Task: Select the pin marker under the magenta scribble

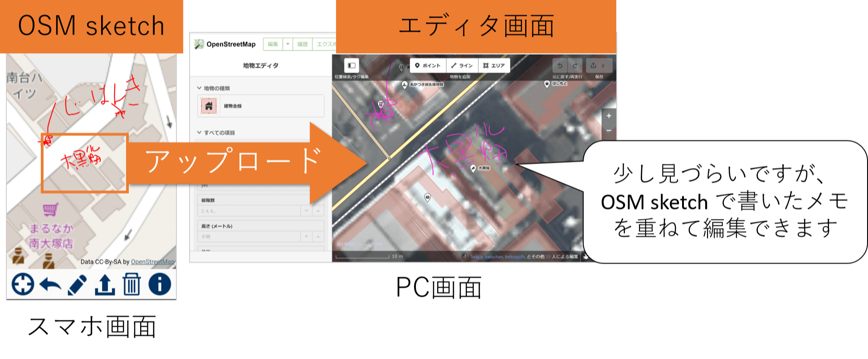Action: [381, 105]
